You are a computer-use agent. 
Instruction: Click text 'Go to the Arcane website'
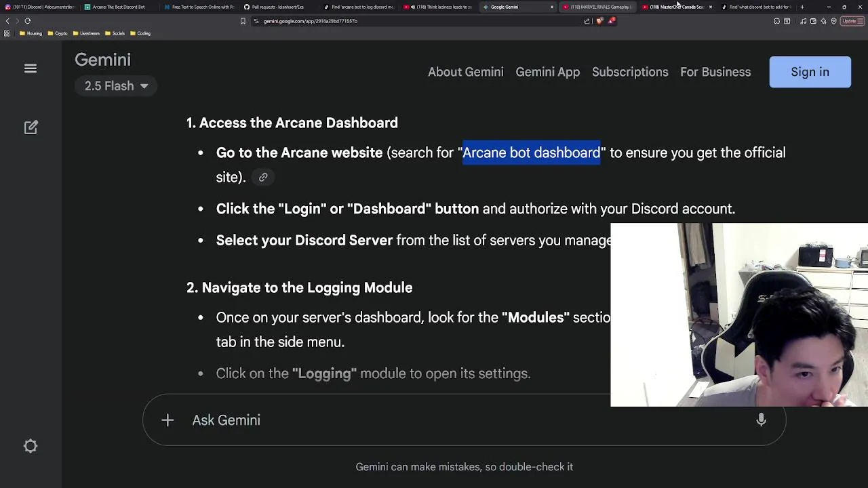point(299,152)
